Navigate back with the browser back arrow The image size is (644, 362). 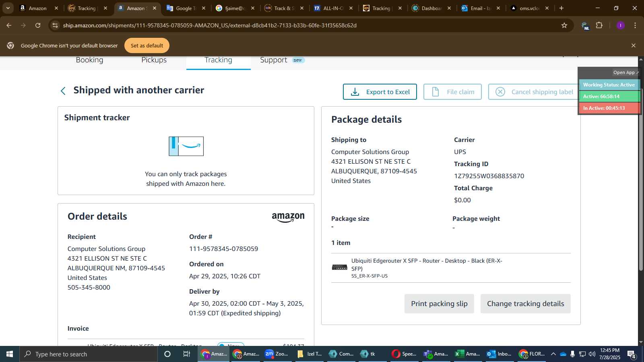(x=9, y=25)
